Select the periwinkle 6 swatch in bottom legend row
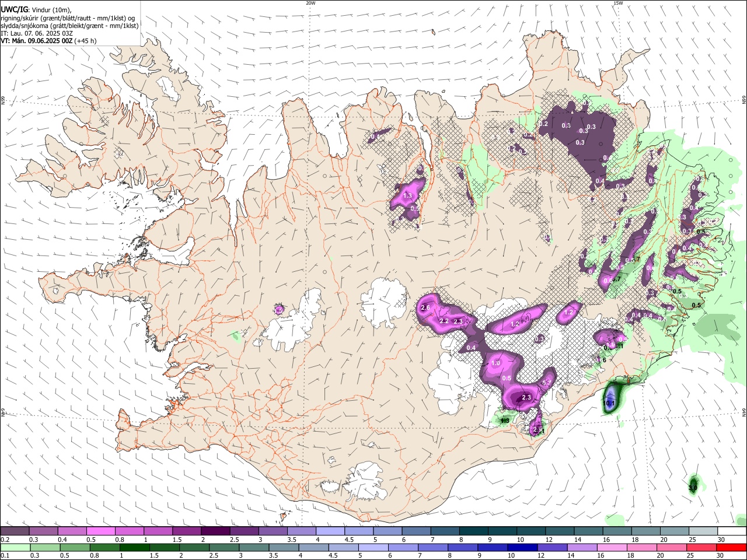747x560 pixels. (403, 547)
